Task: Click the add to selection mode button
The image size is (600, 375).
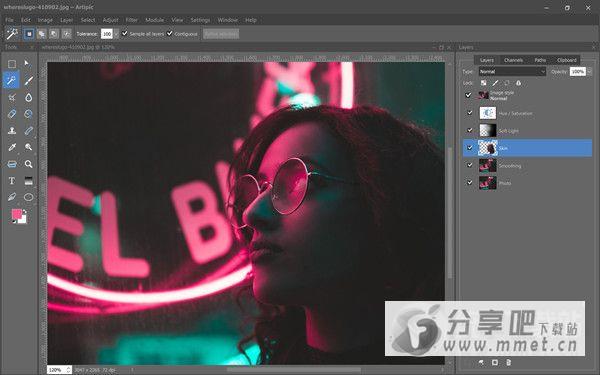Action: (x=41, y=34)
